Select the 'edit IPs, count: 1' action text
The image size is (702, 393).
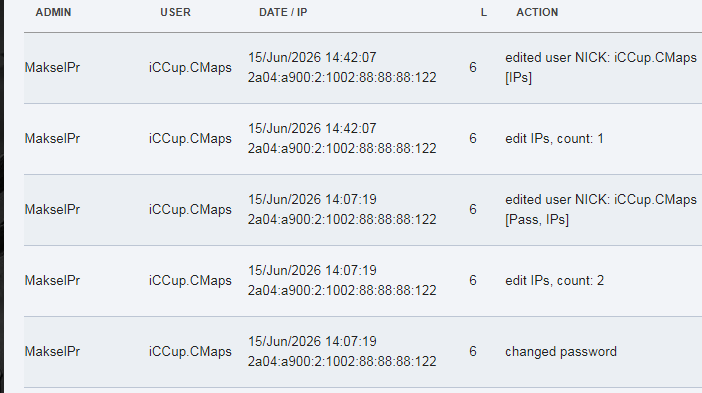pos(554,139)
